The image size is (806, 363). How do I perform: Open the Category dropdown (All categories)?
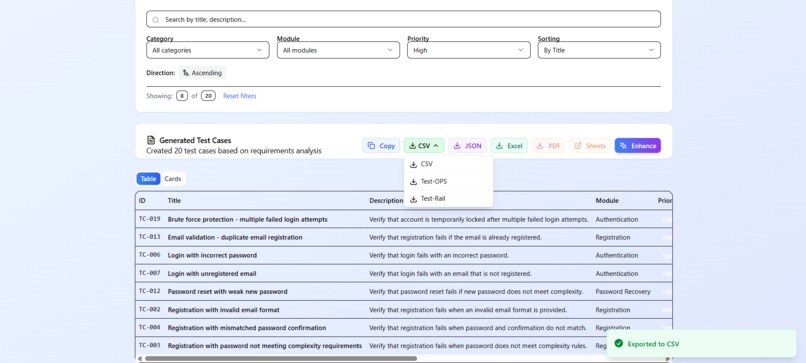coord(208,50)
